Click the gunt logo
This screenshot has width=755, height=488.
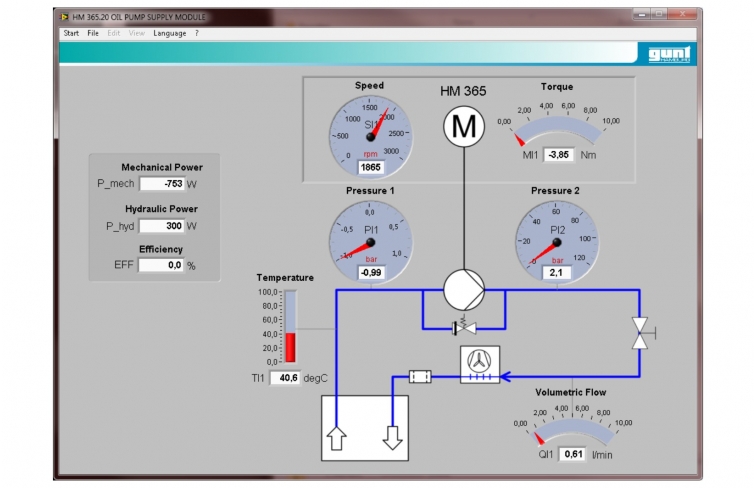click(669, 54)
